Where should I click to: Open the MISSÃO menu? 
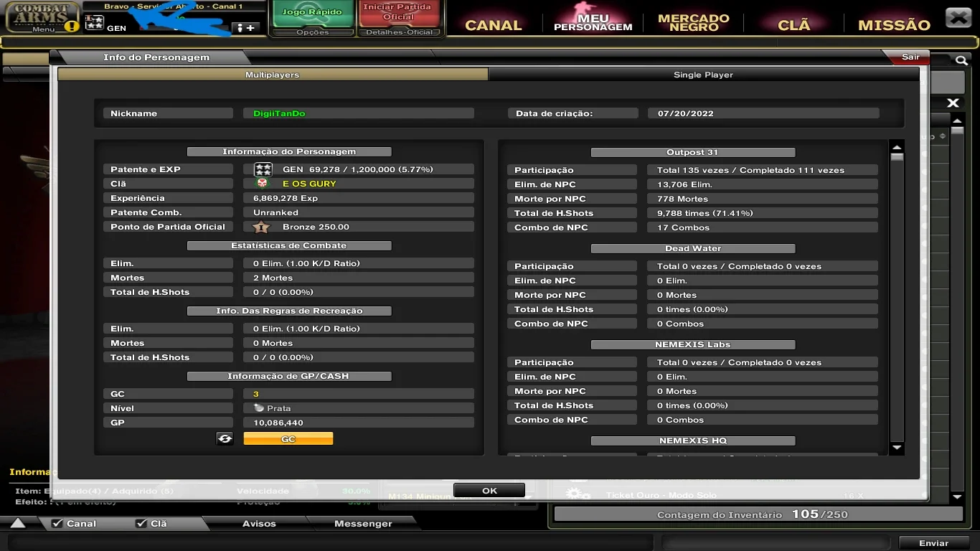pos(894,25)
